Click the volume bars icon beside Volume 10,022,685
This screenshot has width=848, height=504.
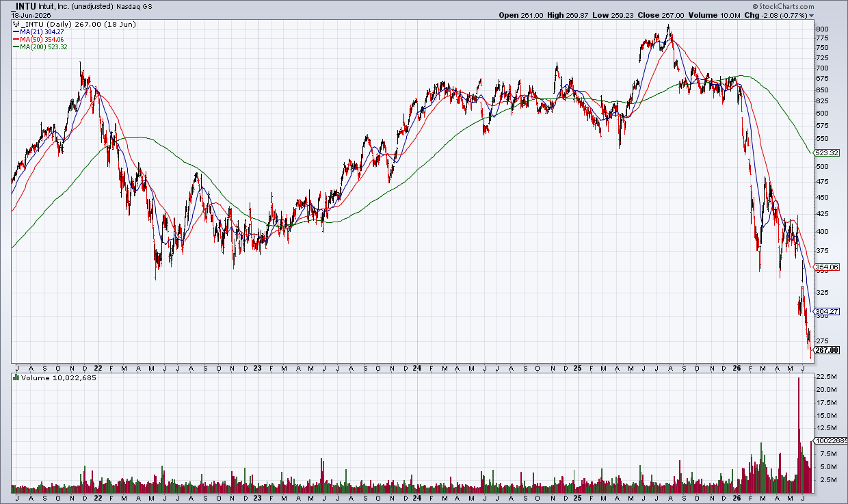16,377
